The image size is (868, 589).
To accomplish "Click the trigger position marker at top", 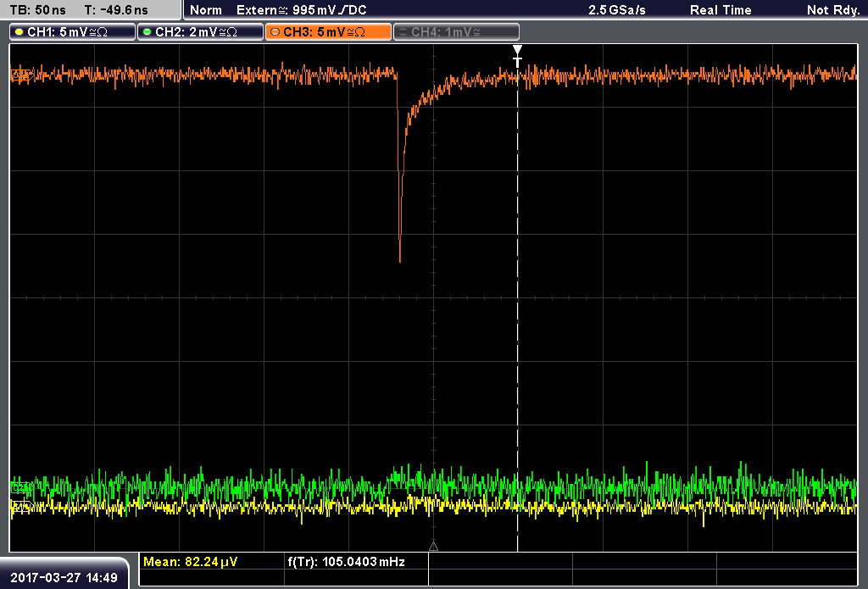I will click(x=517, y=56).
